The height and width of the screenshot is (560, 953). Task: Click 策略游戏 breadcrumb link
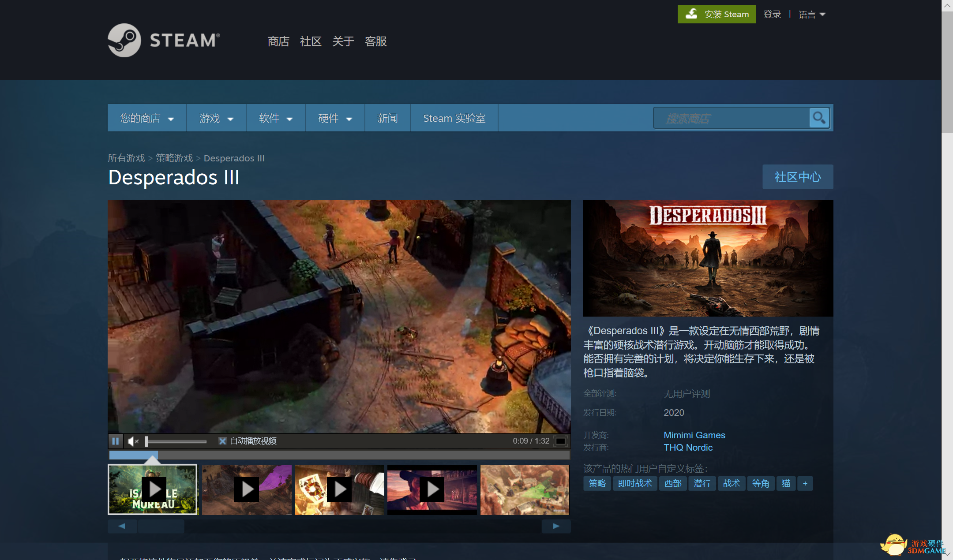point(174,158)
